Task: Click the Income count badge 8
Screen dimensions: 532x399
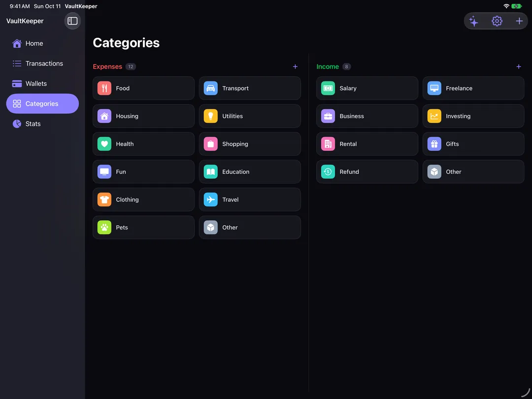Action: (x=346, y=66)
